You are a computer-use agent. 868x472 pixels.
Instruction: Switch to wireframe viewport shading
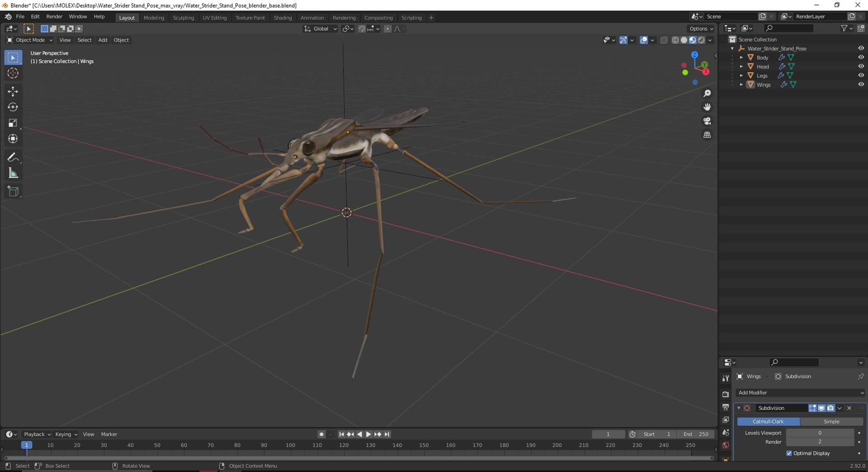(675, 40)
